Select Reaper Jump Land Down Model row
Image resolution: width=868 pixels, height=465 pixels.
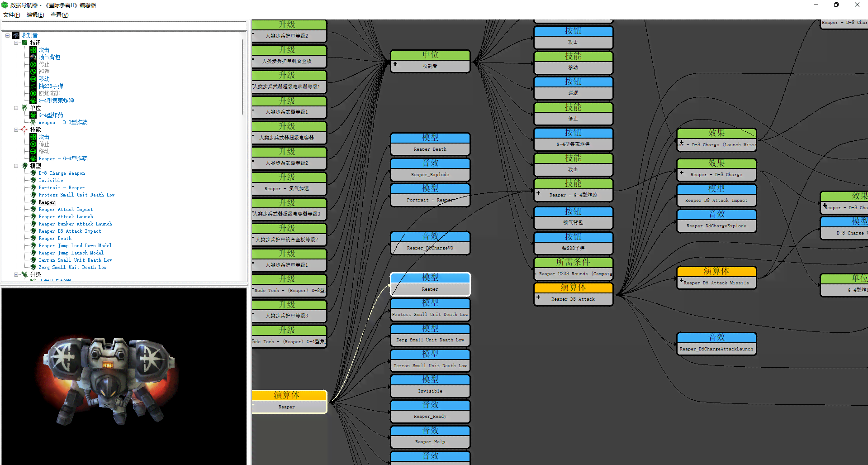[75, 245]
